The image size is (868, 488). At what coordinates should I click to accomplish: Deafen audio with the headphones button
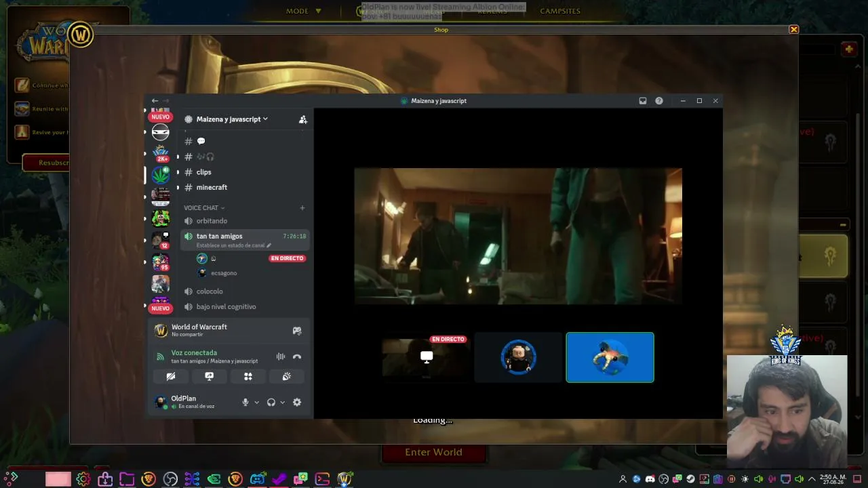(271, 403)
